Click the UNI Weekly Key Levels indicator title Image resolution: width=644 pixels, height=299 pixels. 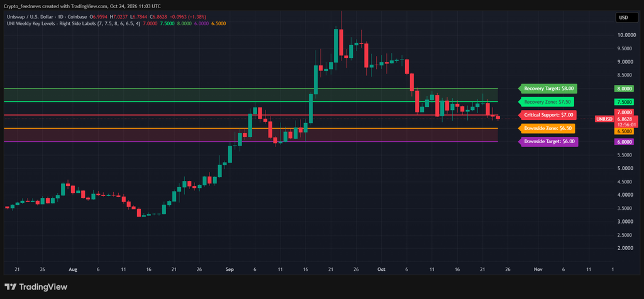73,24
